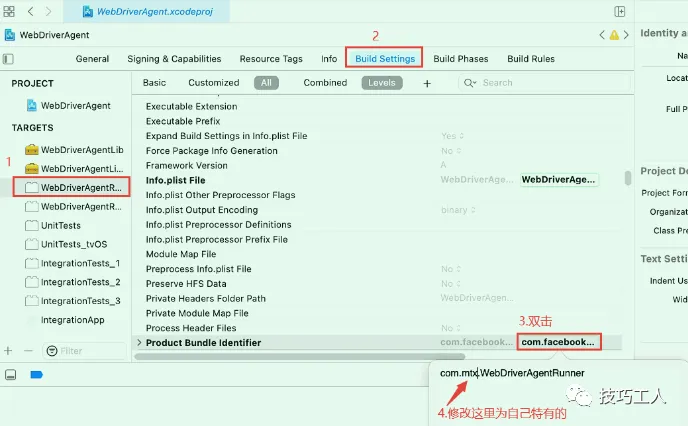This screenshot has height=426, width=688.
Task: Select Combined settings view
Action: (325, 82)
